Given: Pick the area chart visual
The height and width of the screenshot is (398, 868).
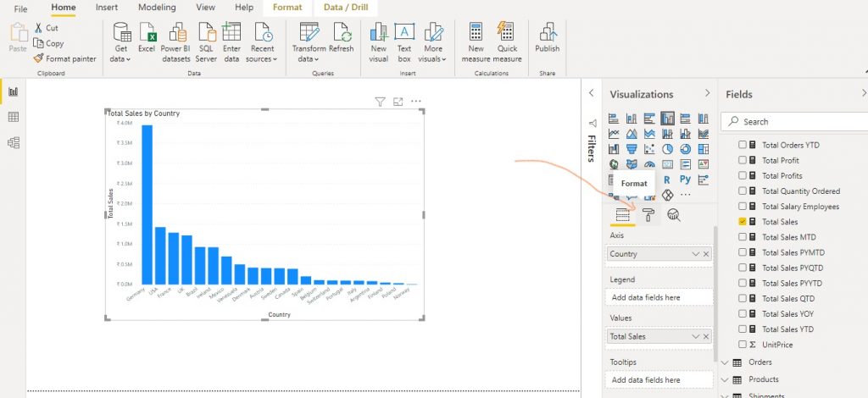Looking at the screenshot, I should click(x=631, y=134).
